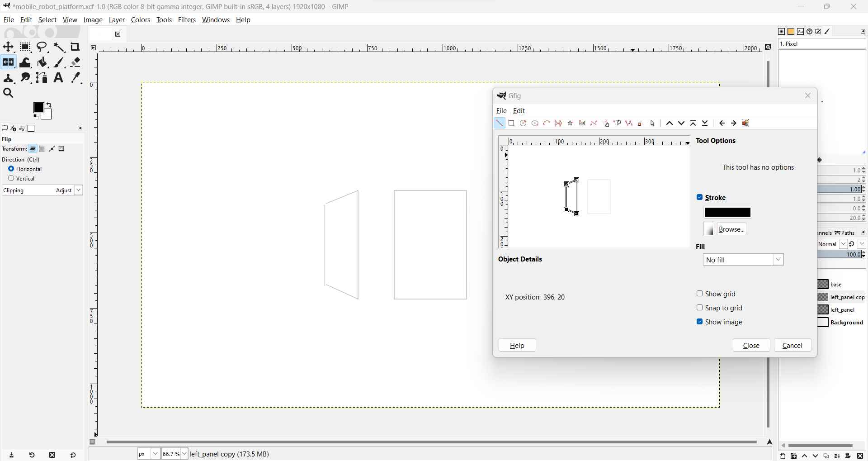The width and height of the screenshot is (868, 461).
Task: Click the Gfig Close button
Action: [x=752, y=346]
